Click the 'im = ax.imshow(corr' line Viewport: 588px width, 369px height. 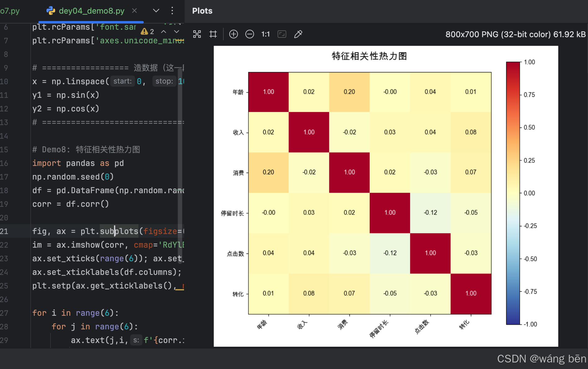click(x=108, y=245)
